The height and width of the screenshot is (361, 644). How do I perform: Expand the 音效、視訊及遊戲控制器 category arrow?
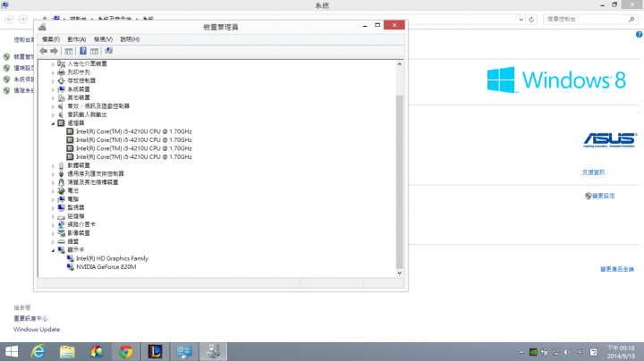click(x=53, y=106)
